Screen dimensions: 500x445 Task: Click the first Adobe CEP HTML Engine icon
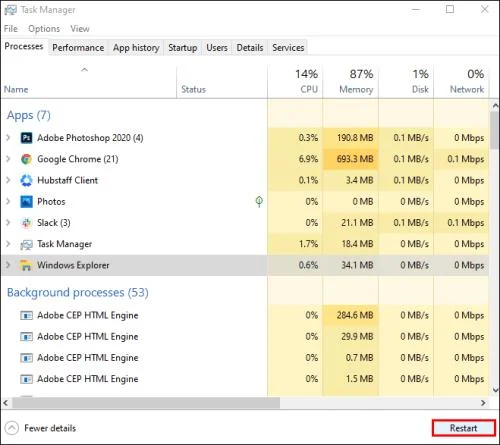(x=26, y=315)
